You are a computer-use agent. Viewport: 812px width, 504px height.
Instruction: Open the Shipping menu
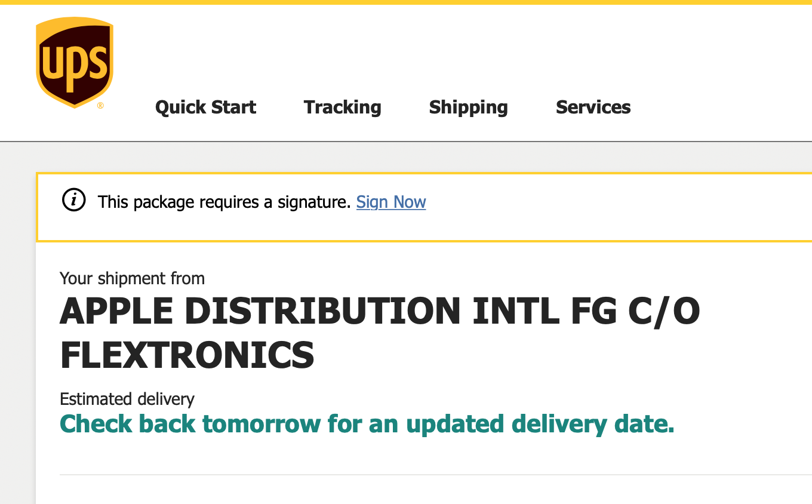[468, 107]
